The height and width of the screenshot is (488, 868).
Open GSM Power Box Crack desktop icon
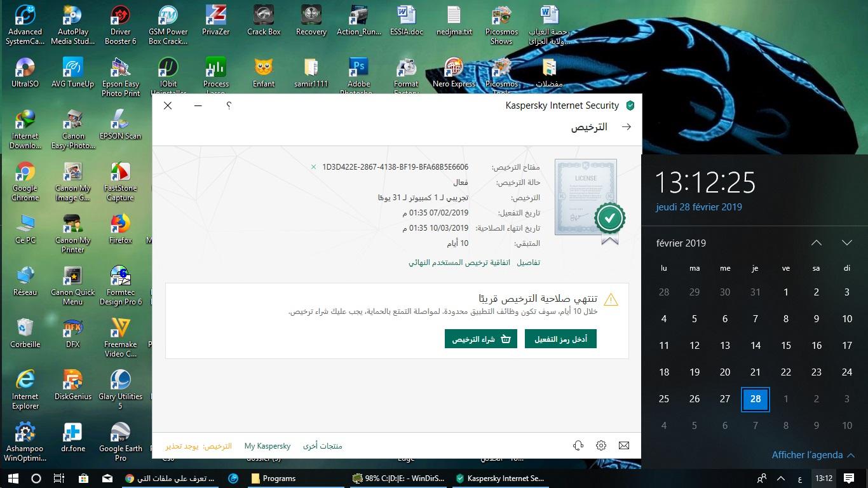pyautogui.click(x=168, y=25)
